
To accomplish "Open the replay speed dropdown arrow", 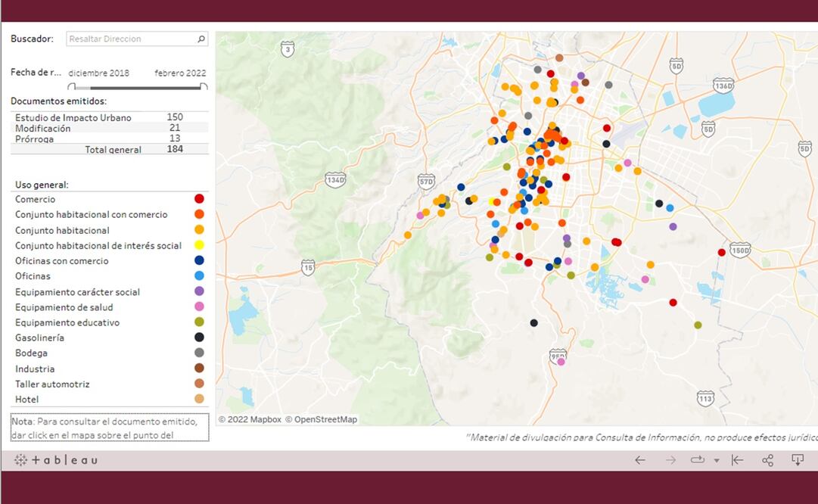I will click(716, 461).
